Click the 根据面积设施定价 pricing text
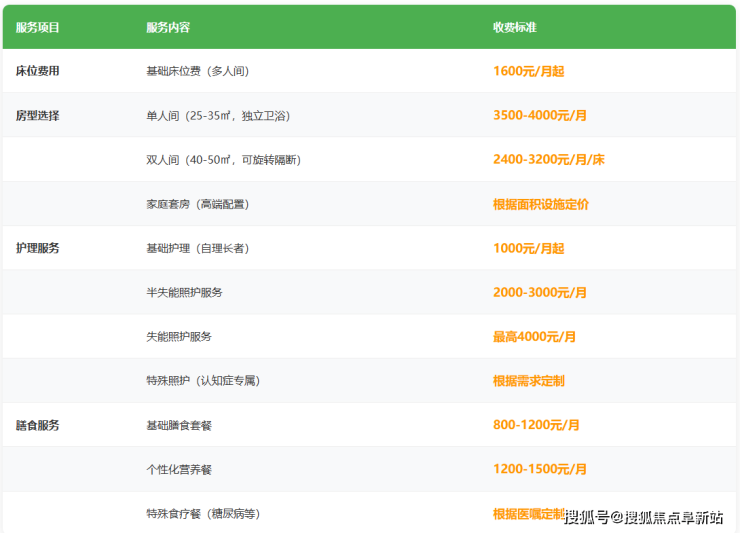The height and width of the screenshot is (533, 740). [x=541, y=204]
